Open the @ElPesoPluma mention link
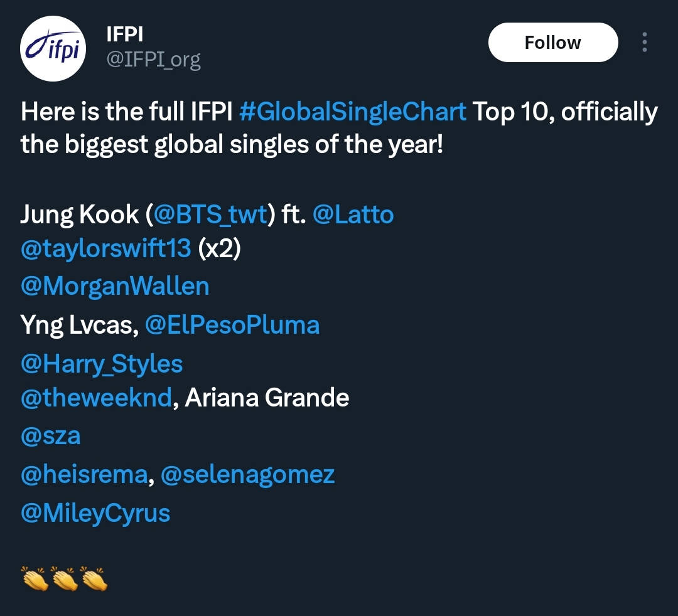Screen dimensions: 678x616 [232, 325]
